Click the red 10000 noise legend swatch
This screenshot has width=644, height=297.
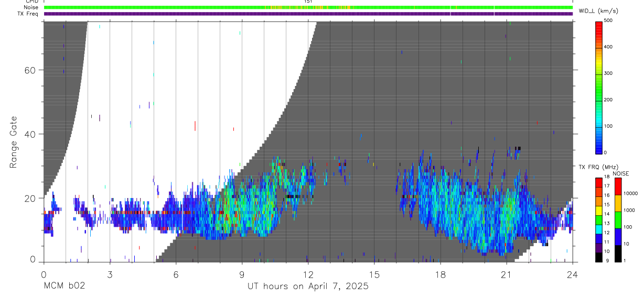point(618,186)
